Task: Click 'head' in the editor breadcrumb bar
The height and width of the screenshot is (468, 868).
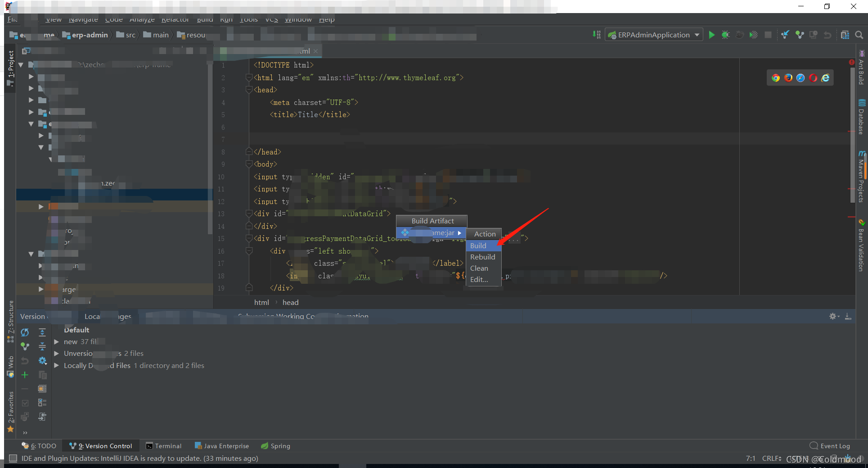Action: 290,303
